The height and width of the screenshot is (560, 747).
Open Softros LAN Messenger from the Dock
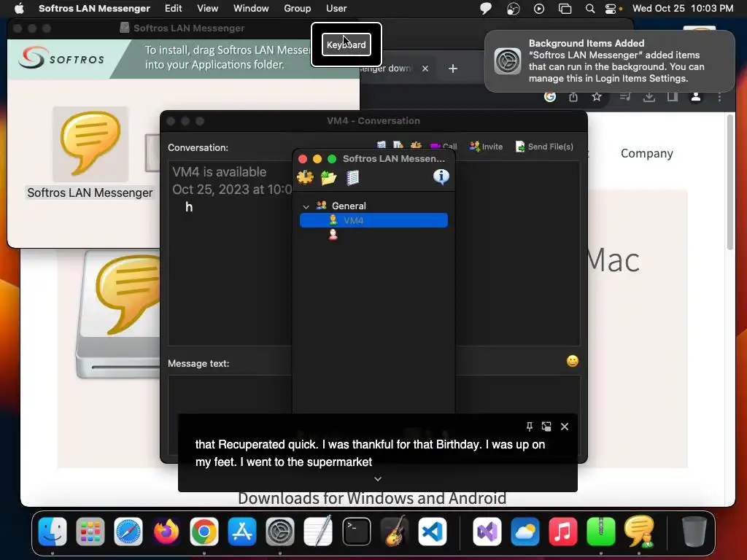tap(639, 532)
